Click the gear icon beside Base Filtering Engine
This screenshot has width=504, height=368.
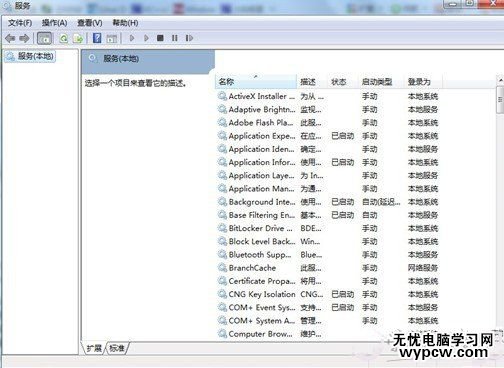point(222,215)
